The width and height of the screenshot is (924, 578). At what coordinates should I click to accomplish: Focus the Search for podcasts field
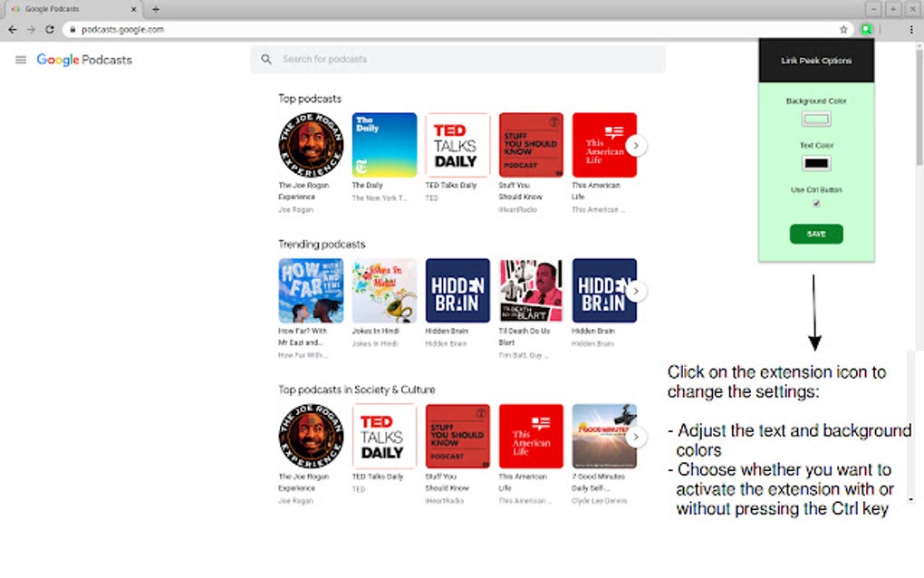(457, 59)
